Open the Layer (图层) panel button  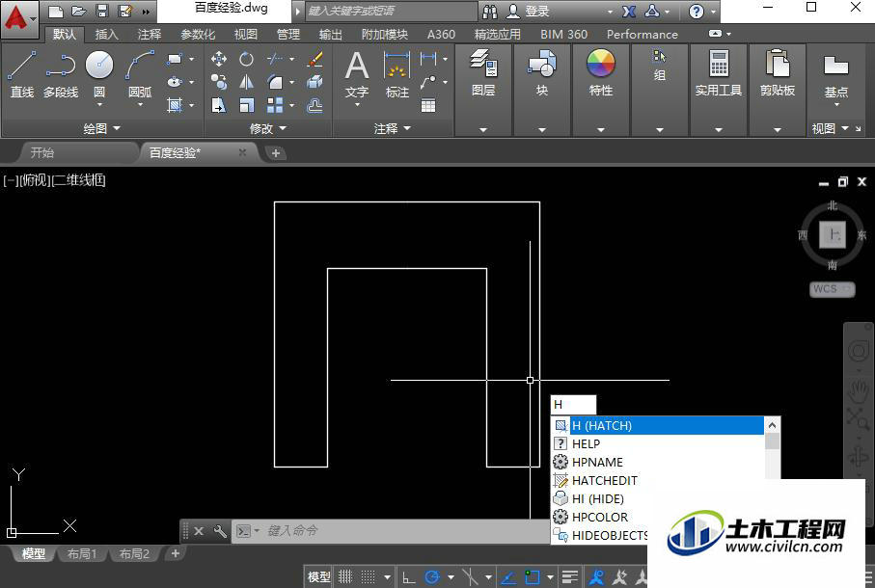483,72
